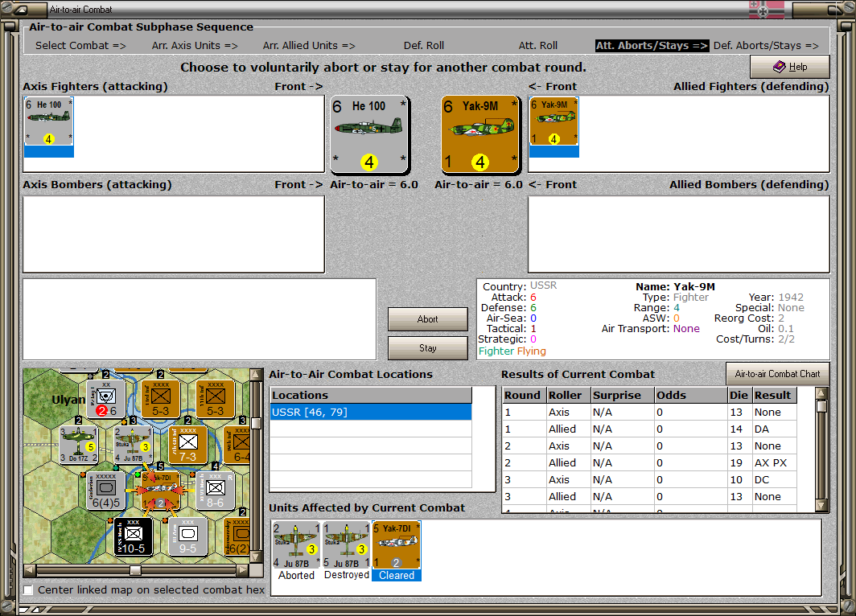Click the black 10-5 SS Mech unit on map
This screenshot has width=856, height=616.
tap(133, 536)
